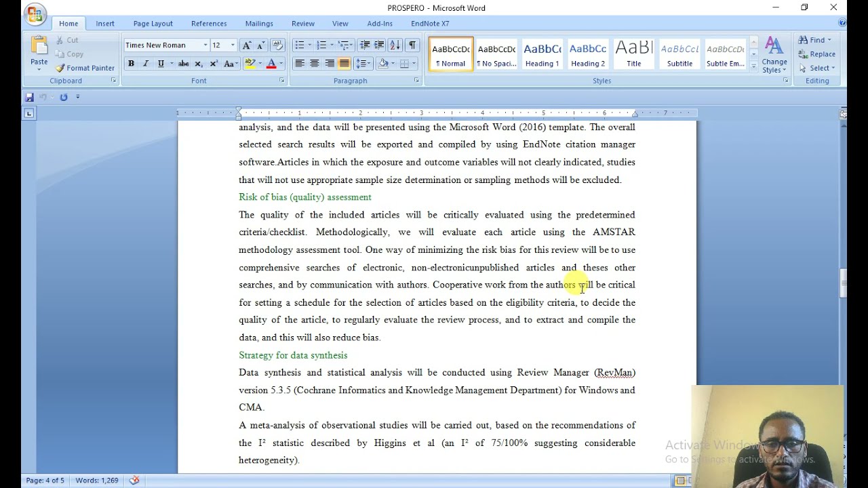Click the Grow Font icon
Image resolution: width=868 pixels, height=488 pixels.
coord(247,45)
